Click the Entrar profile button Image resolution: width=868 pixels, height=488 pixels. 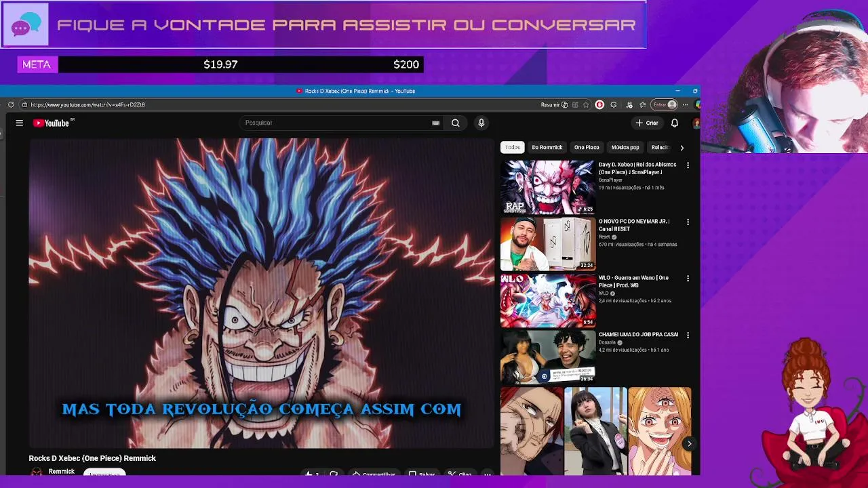(665, 104)
